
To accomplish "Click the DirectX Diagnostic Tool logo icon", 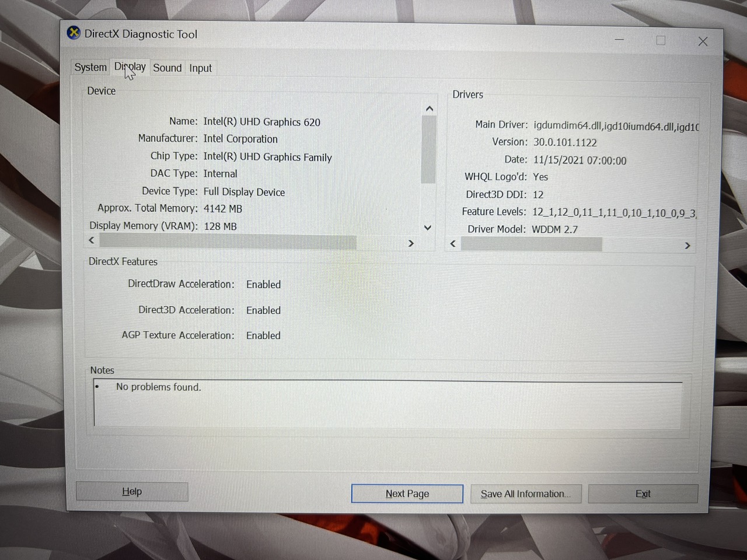I will pos(74,33).
